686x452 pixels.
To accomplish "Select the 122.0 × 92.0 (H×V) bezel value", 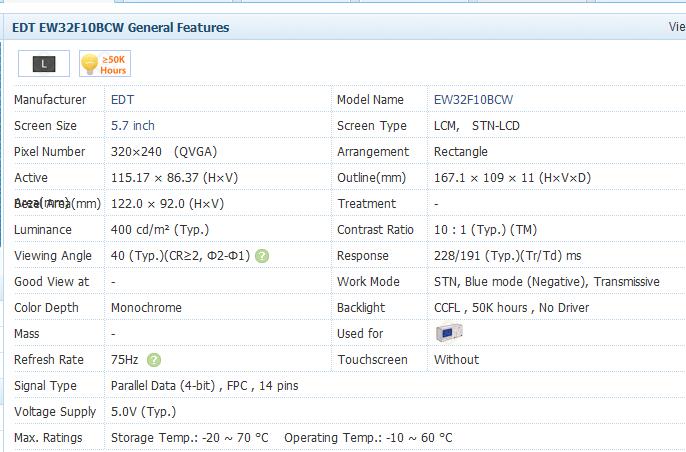I will tap(167, 204).
